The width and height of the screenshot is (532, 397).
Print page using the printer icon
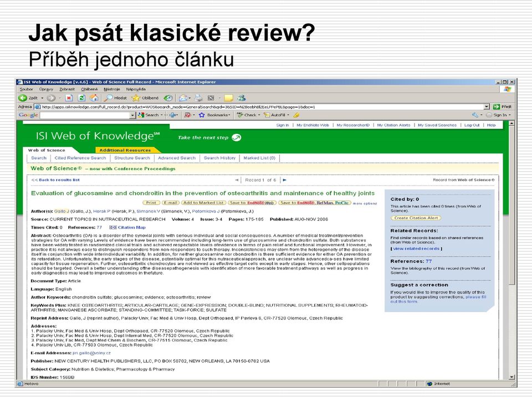198,98
